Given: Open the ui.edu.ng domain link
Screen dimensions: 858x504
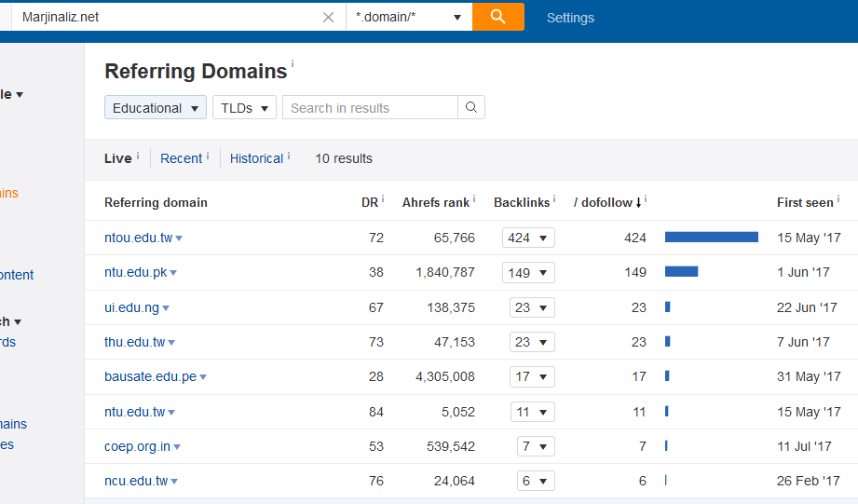Looking at the screenshot, I should tap(132, 307).
